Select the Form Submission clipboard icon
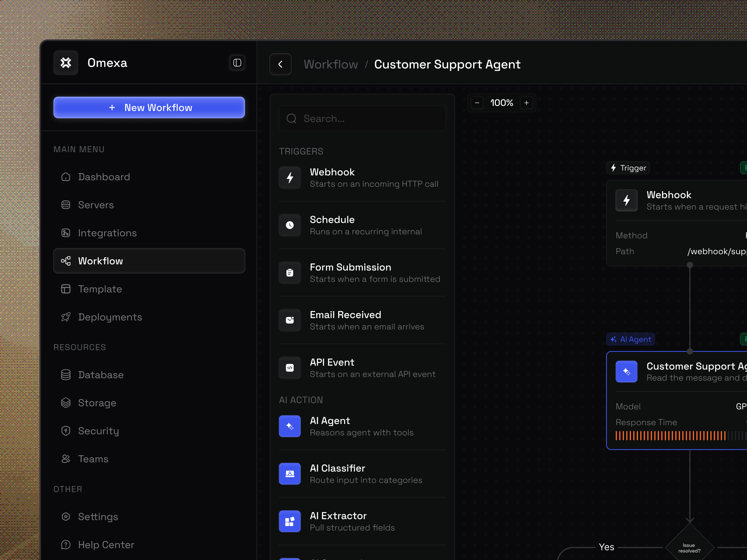 pyautogui.click(x=290, y=273)
